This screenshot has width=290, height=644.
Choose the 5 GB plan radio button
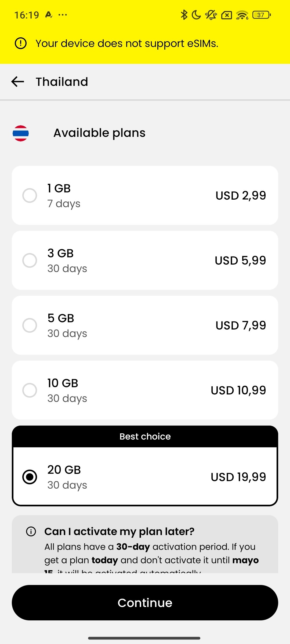point(30,325)
